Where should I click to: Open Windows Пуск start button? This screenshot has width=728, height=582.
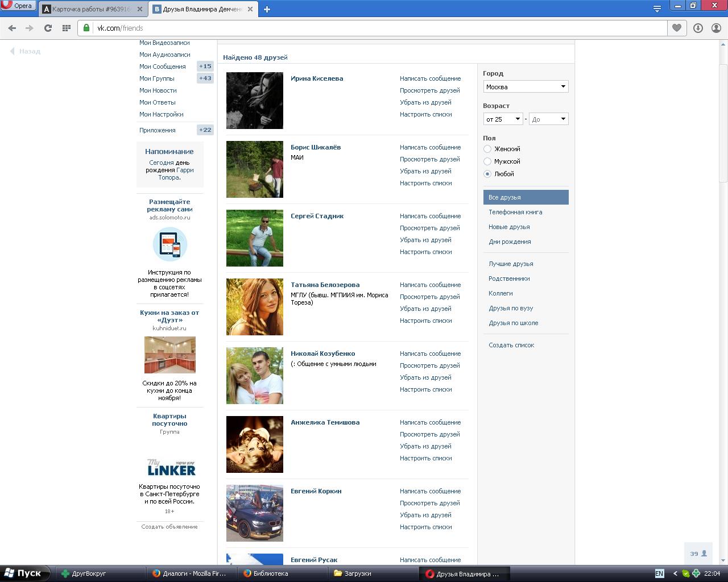click(x=24, y=573)
